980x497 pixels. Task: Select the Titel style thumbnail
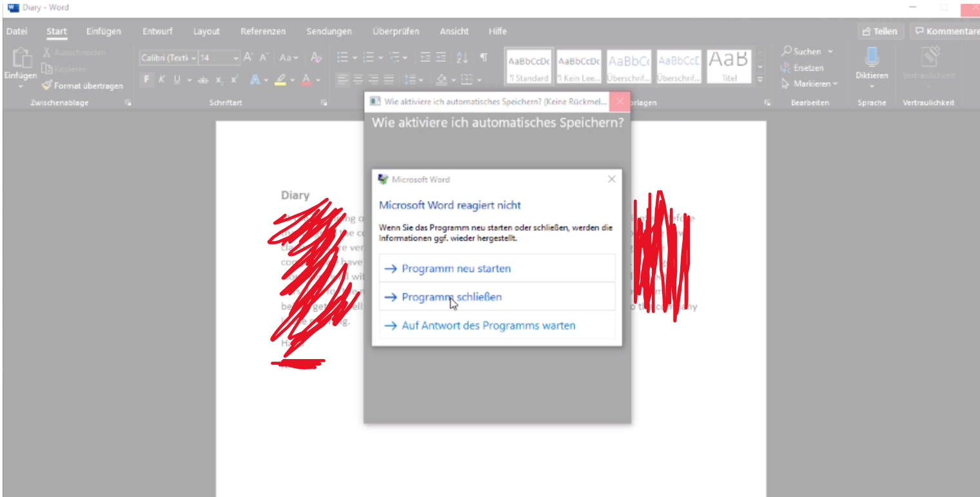729,66
